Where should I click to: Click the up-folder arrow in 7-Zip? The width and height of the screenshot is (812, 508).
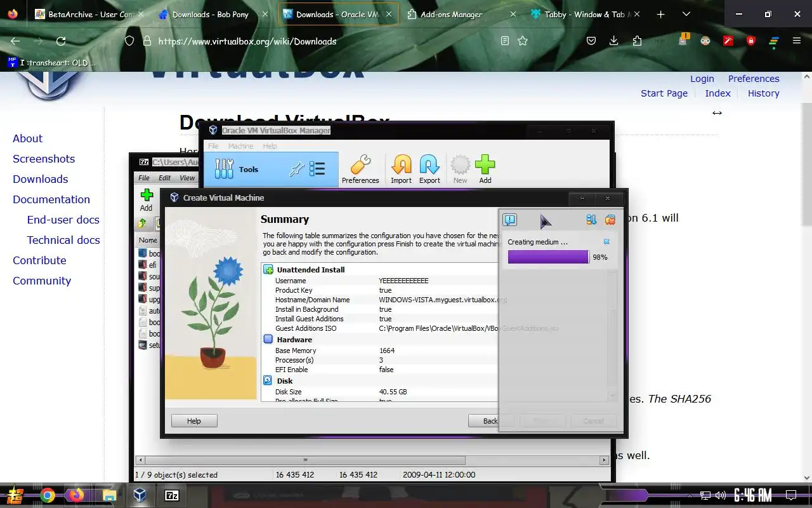coord(143,224)
